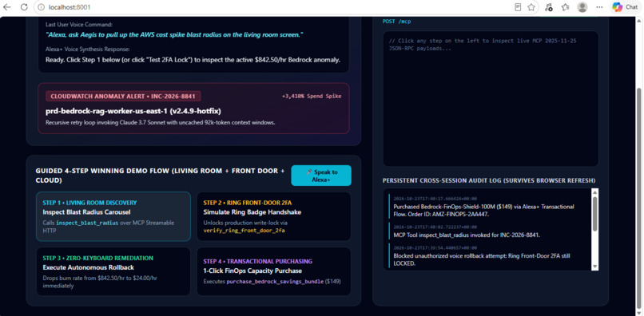Viewport: 644px width, 316px height.
Task: Click the Alexa+ voice synthesis response text
Action: click(x=193, y=60)
